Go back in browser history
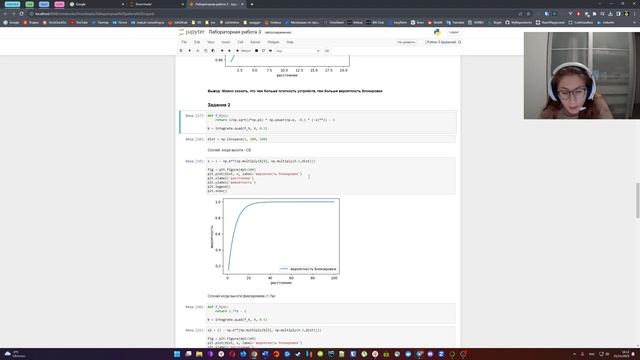The image size is (640, 360). pos(5,13)
